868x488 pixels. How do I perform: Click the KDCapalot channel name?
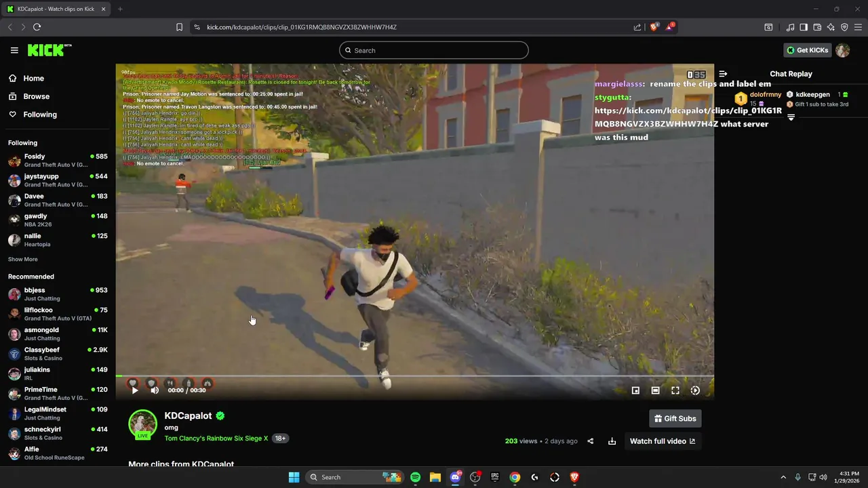[189, 415]
